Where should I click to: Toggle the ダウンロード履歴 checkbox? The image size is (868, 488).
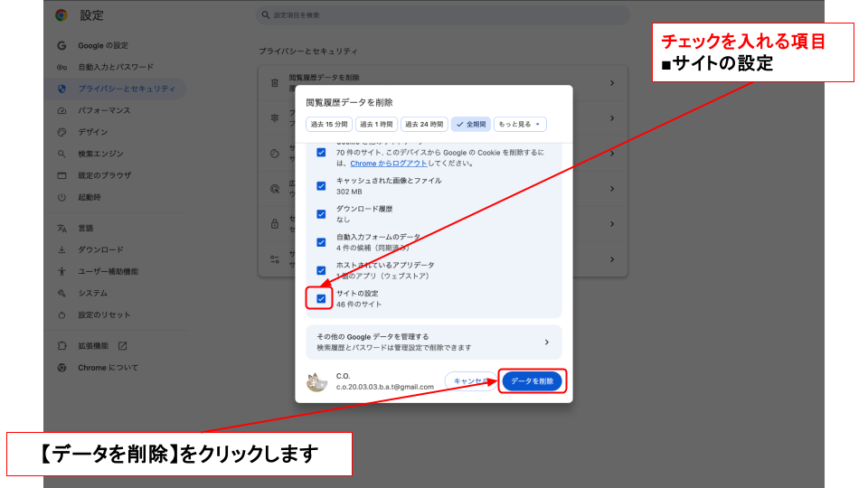tap(321, 214)
